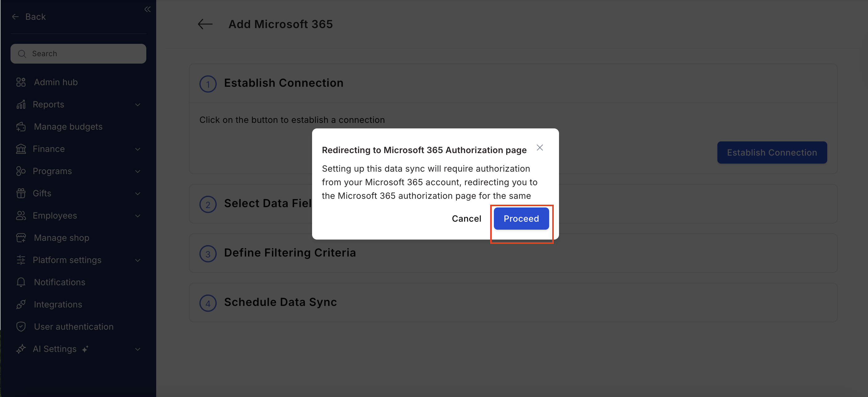Click the Establish Connection button
The image size is (868, 397).
772,153
